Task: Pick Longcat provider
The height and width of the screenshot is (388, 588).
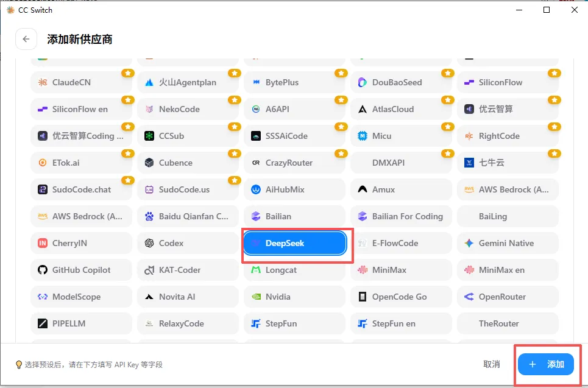Action: [x=294, y=270]
